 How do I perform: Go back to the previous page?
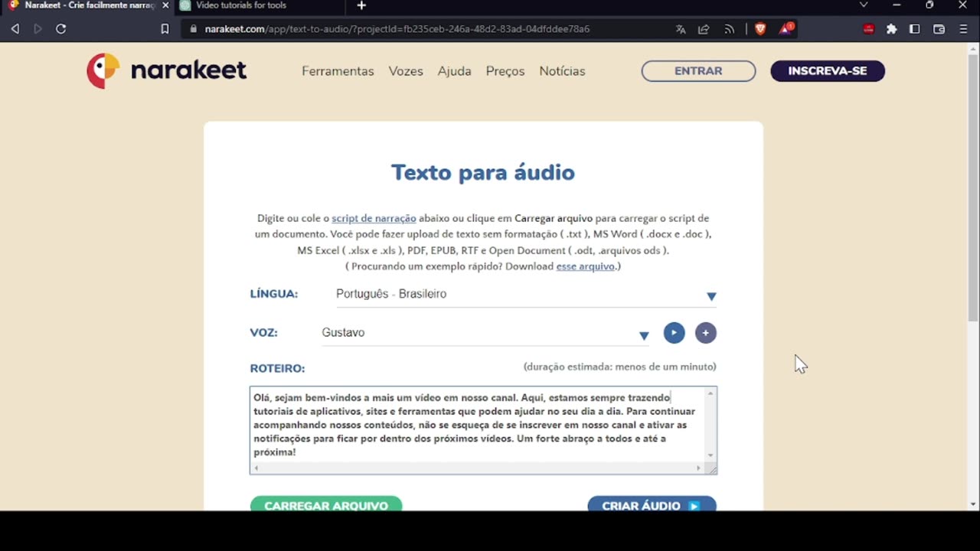pyautogui.click(x=15, y=29)
